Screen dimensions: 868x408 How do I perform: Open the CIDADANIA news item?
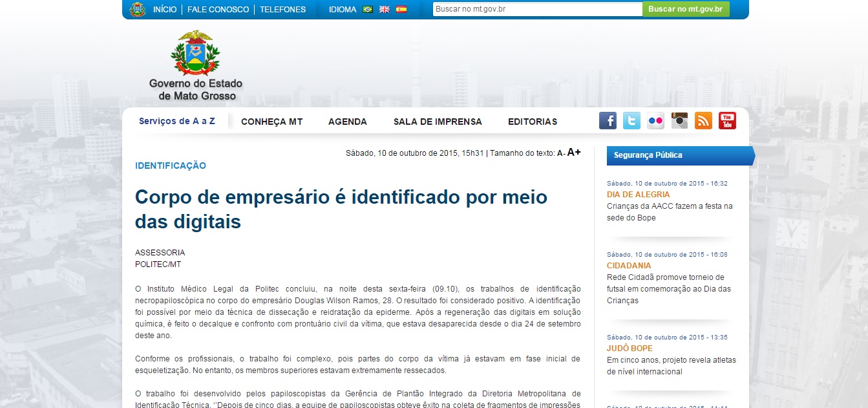[629, 266]
